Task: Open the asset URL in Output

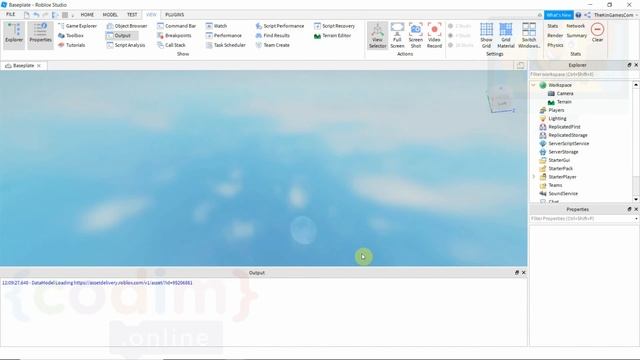Action: [133, 282]
